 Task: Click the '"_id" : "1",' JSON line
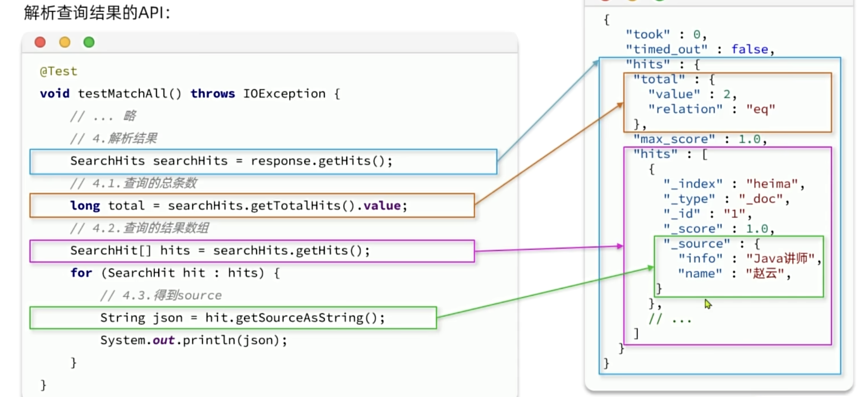(707, 214)
